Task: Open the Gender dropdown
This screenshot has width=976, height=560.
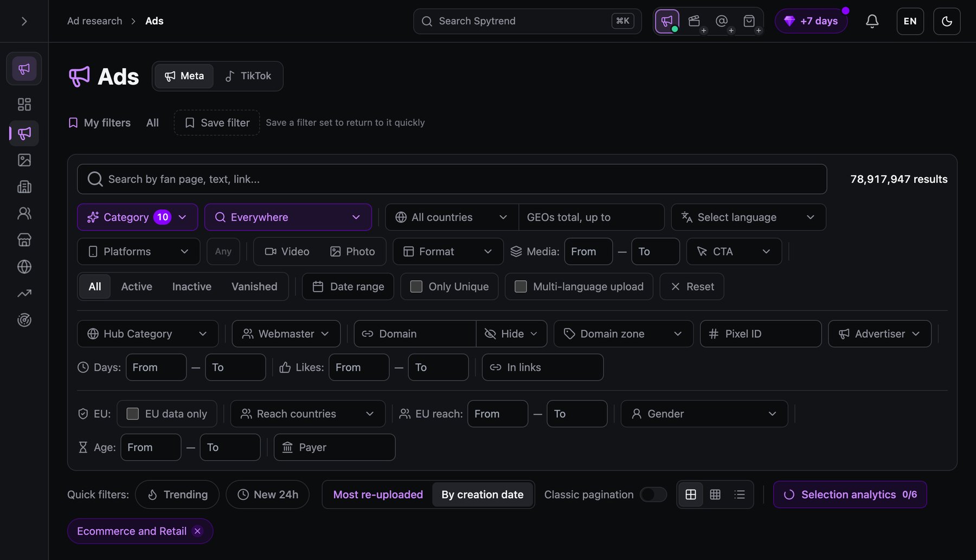Action: [704, 414]
